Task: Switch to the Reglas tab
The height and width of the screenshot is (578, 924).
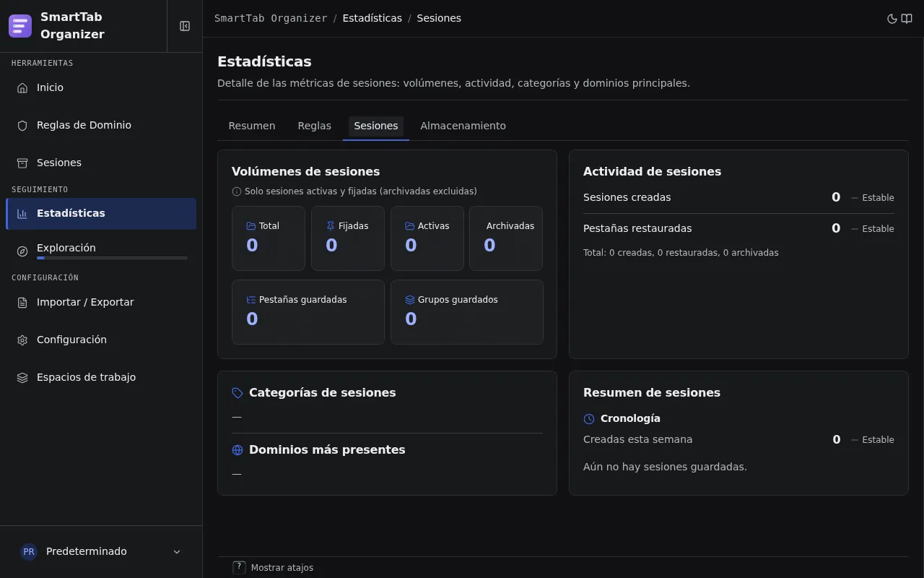Action: (315, 126)
